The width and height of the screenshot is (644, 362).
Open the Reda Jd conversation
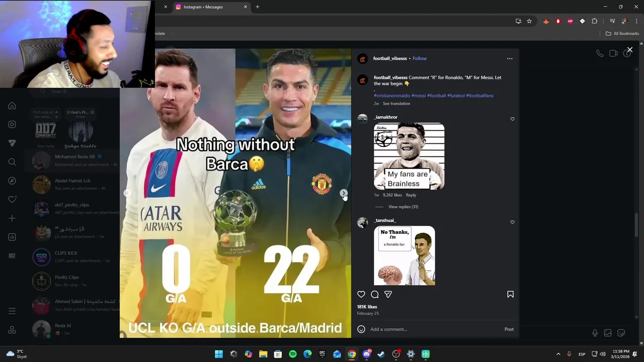pyautogui.click(x=73, y=329)
